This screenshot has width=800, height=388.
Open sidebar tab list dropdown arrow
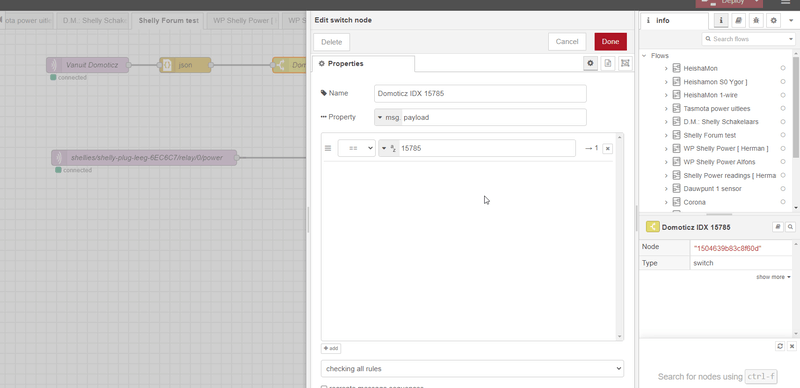coord(791,20)
